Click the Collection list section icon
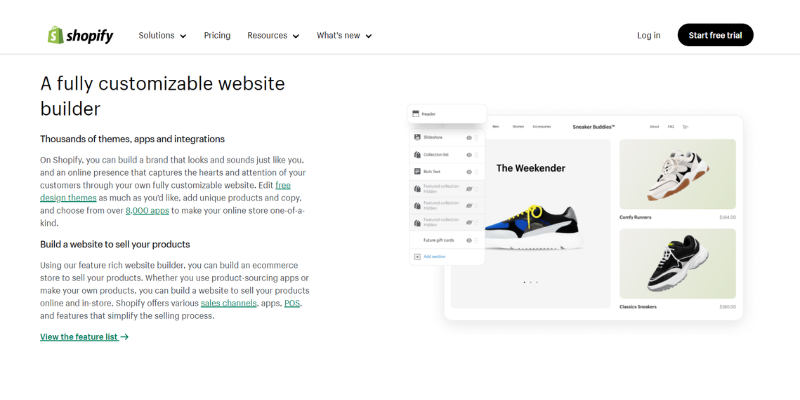 416,155
